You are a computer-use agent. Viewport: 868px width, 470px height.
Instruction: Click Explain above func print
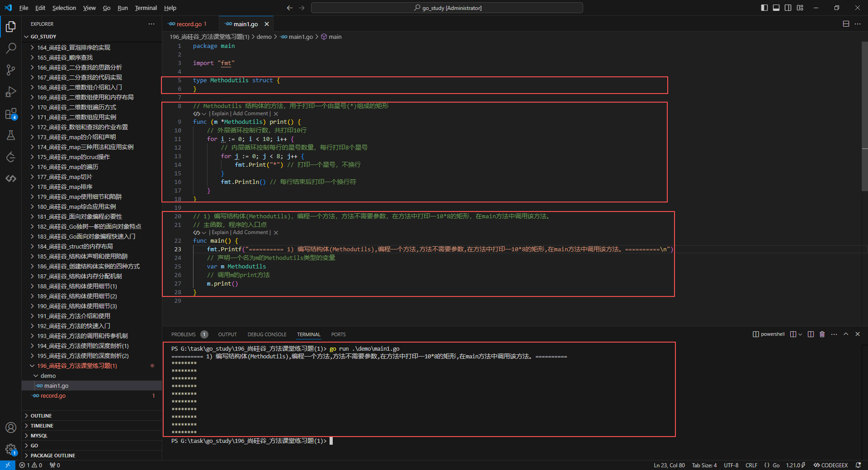pos(220,114)
